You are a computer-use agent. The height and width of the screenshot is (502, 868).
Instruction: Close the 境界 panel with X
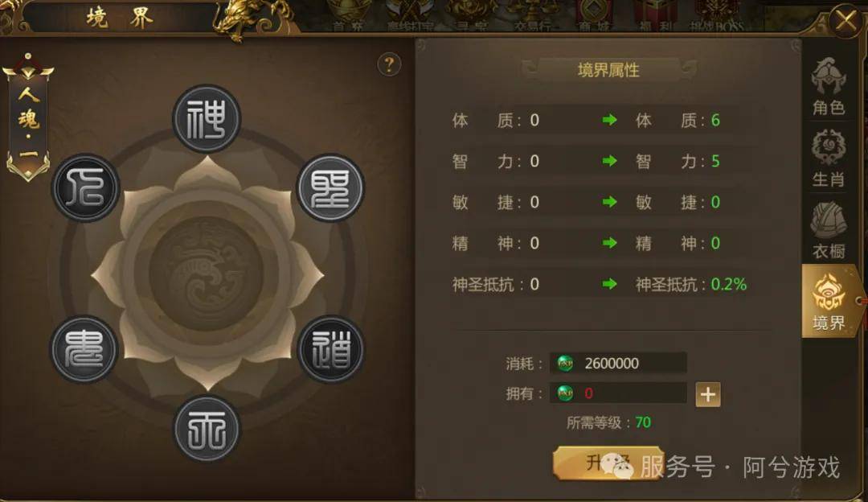[845, 21]
